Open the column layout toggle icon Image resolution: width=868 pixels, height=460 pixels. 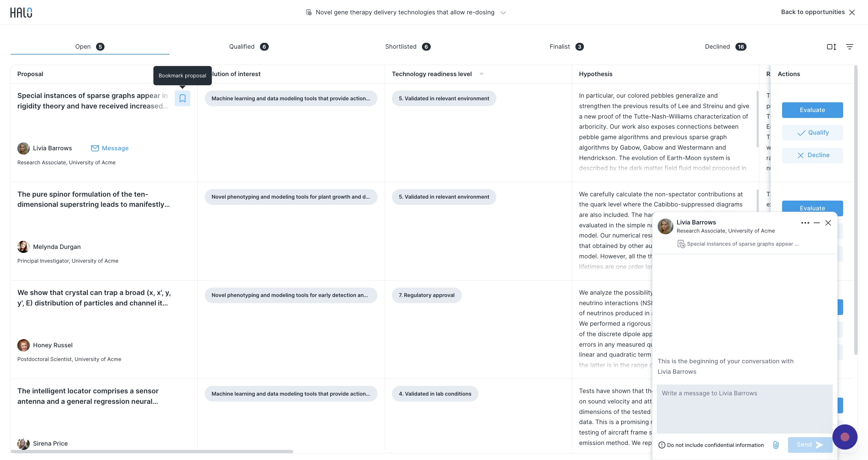(x=831, y=47)
